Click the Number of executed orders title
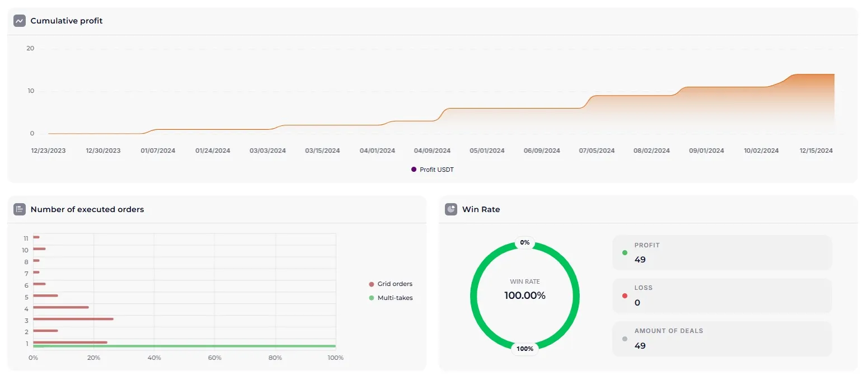 click(x=87, y=209)
